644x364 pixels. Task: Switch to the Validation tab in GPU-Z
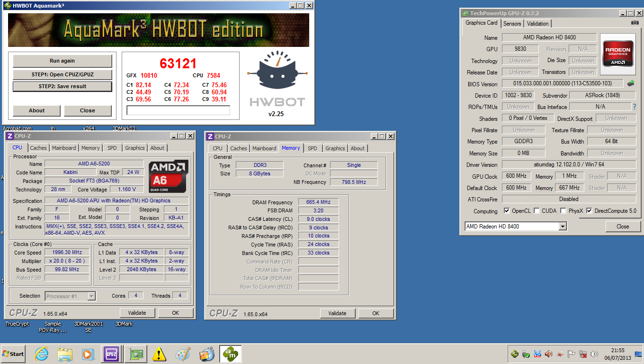538,24
